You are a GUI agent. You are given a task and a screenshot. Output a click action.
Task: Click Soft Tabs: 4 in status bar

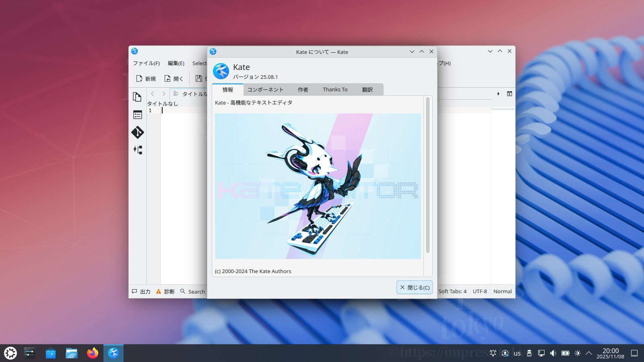[x=452, y=291]
